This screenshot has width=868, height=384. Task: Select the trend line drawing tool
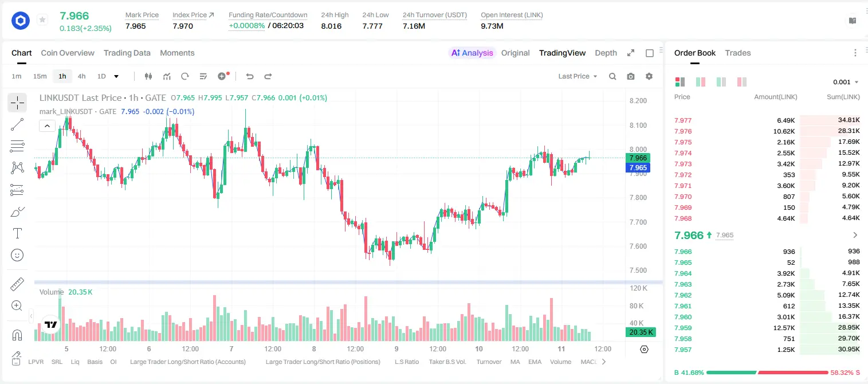tap(17, 124)
